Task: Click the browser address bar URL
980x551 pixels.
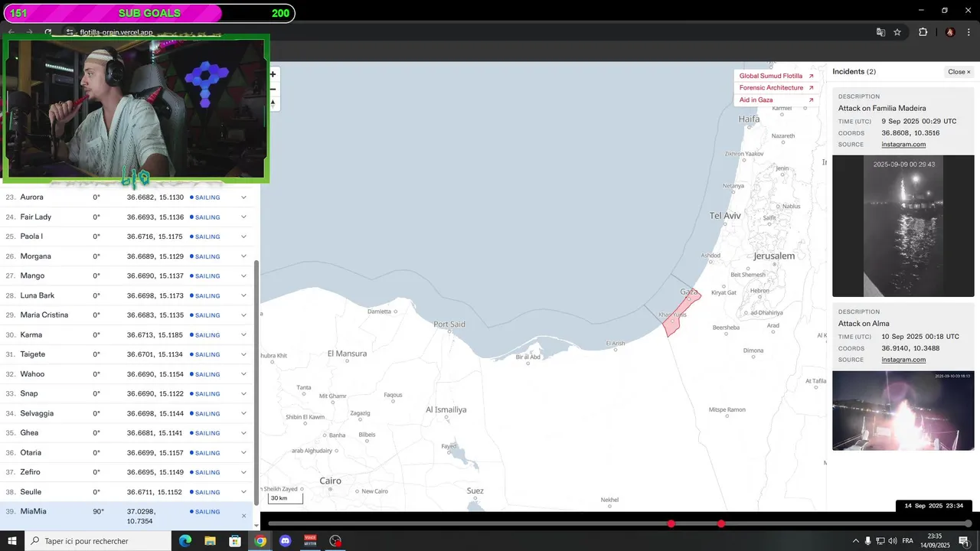Action: click(x=116, y=33)
